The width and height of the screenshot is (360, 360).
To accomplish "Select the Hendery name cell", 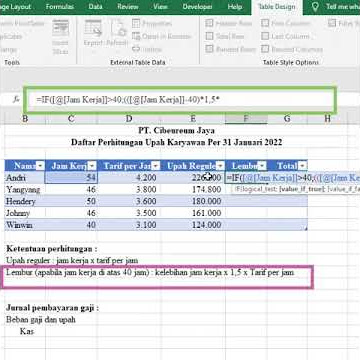I will [25, 201].
